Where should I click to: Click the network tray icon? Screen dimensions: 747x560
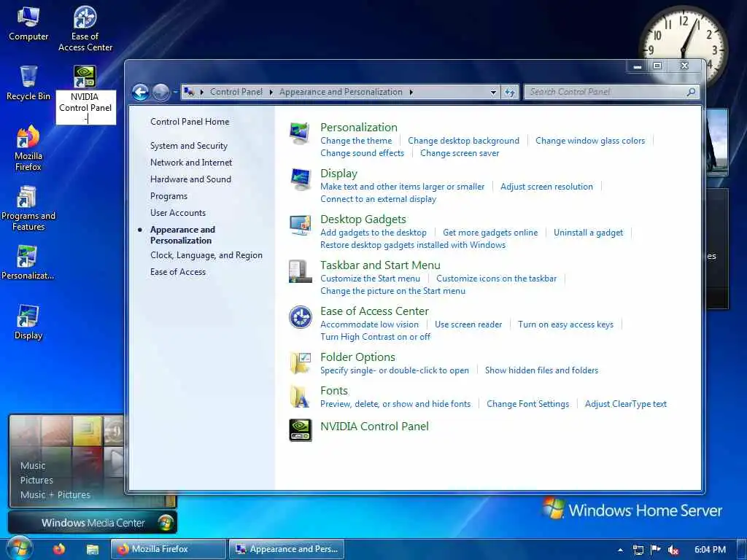[x=638, y=550]
